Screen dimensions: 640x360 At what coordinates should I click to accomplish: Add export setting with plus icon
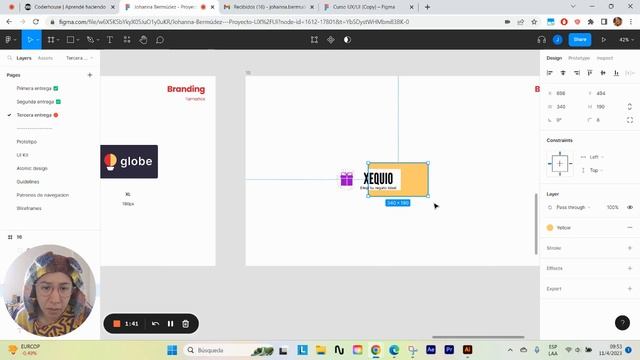click(630, 289)
